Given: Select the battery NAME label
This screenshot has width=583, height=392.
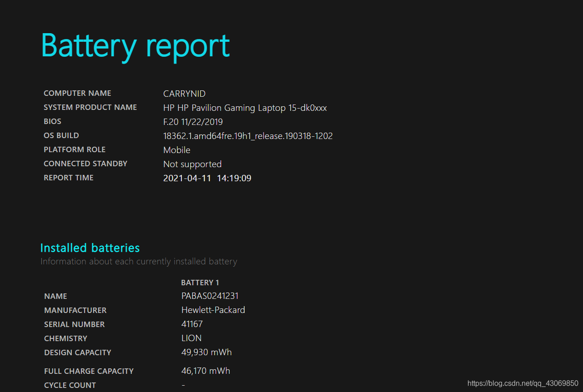Looking at the screenshot, I should [55, 296].
